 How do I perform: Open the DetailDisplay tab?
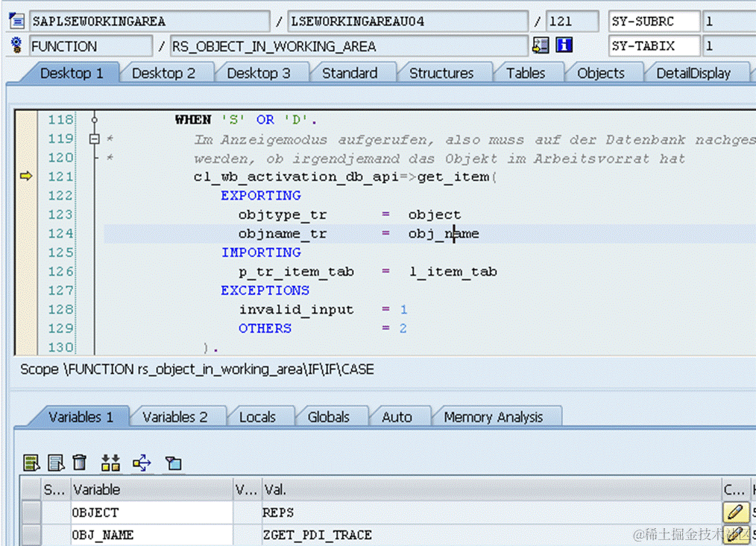click(x=693, y=73)
